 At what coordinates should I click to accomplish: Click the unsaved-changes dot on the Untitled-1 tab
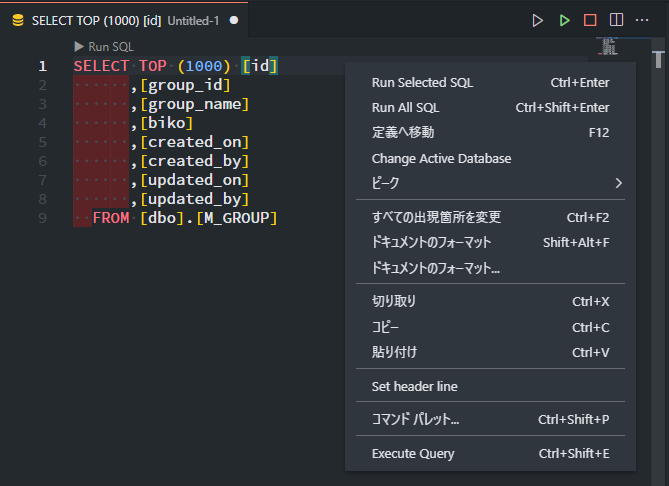coord(234,20)
